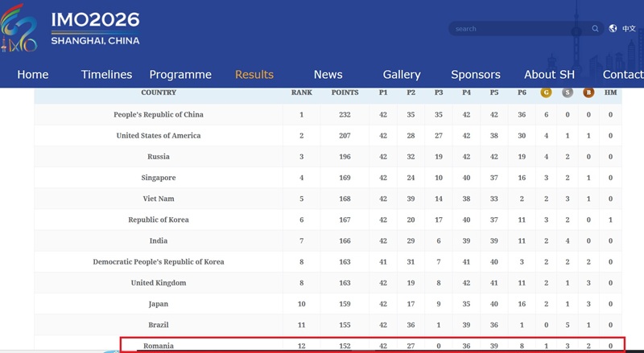Viewport: 644px width, 353px height.
Task: Click the P1 column header
Action: coord(383,92)
